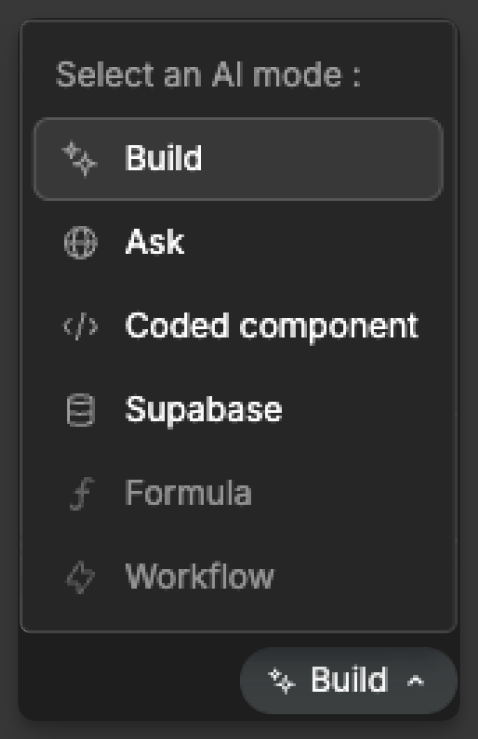The image size is (478, 739).
Task: Click blank area right of Supabase label
Action: 361,410
